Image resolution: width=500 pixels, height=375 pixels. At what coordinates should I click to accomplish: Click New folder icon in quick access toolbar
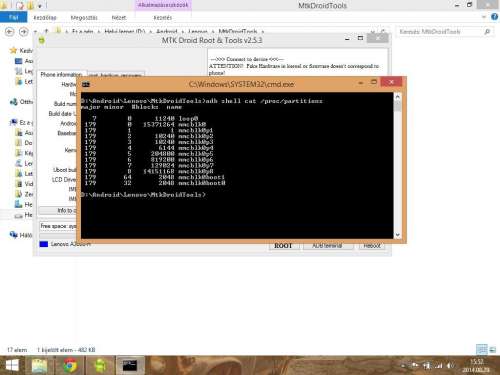tap(30, 5)
